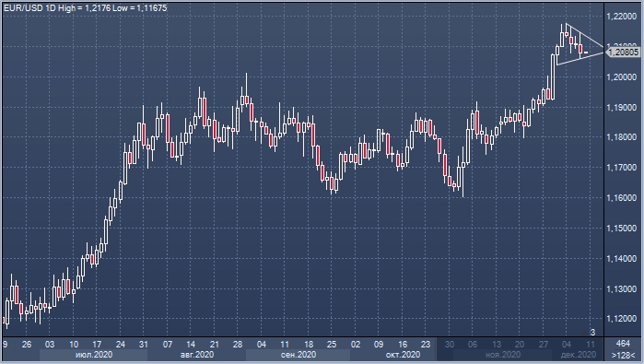Click date label 03 on the time axis

point(50,345)
